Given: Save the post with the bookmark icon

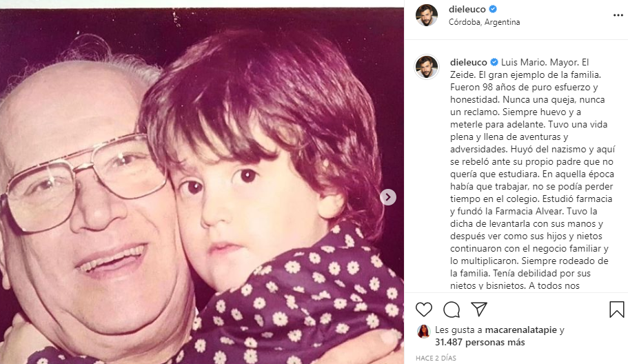Looking at the screenshot, I should point(616,310).
